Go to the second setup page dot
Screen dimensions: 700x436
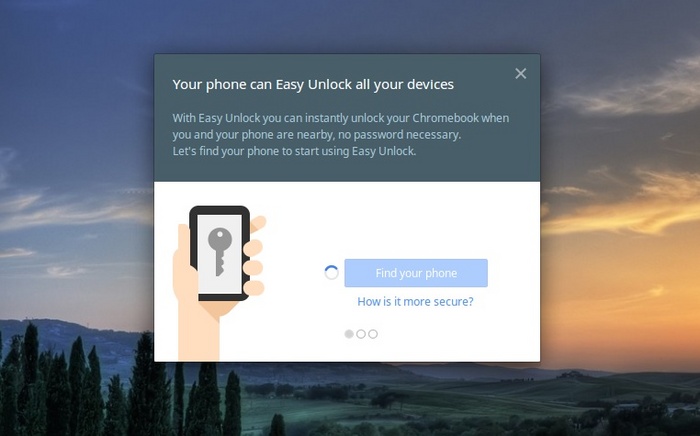point(361,334)
